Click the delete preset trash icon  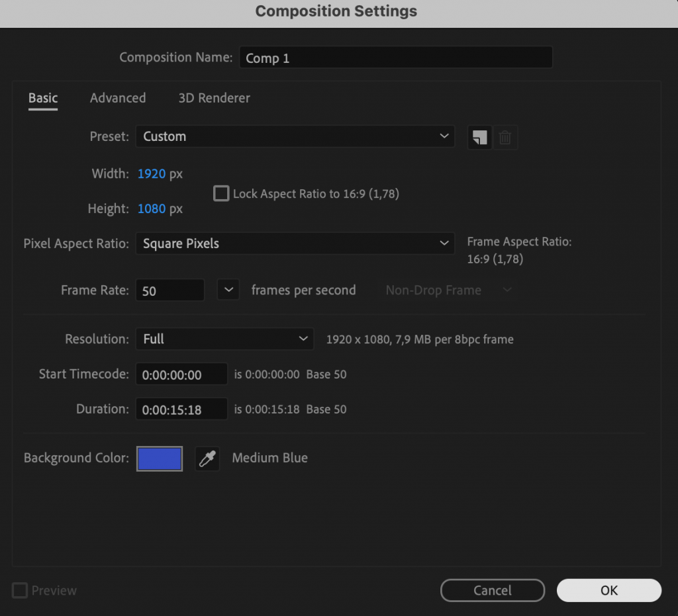point(505,137)
